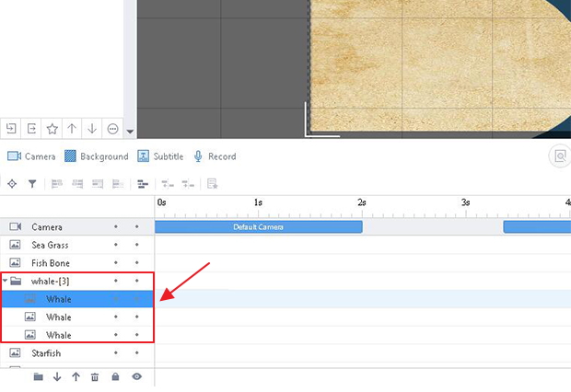Create a new group with the bottom folder icon
571x392 pixels.
[39, 376]
